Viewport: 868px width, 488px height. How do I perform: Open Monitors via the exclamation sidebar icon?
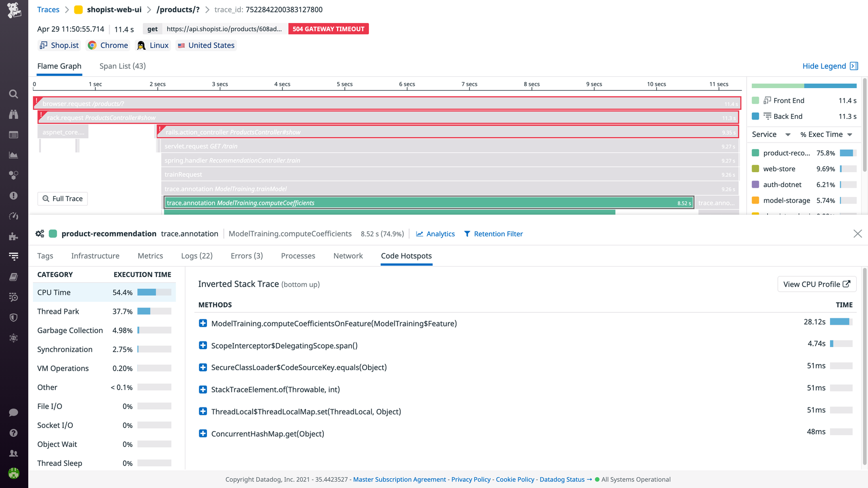tap(13, 195)
